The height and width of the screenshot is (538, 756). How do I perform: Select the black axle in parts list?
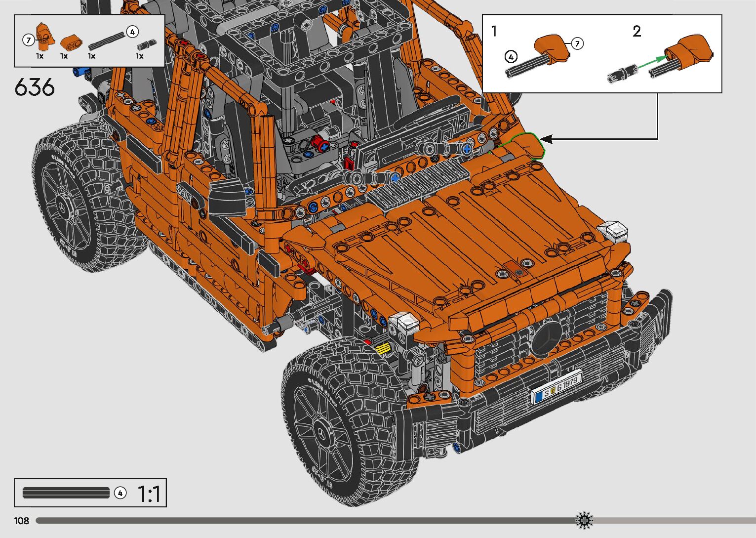[x=107, y=41]
